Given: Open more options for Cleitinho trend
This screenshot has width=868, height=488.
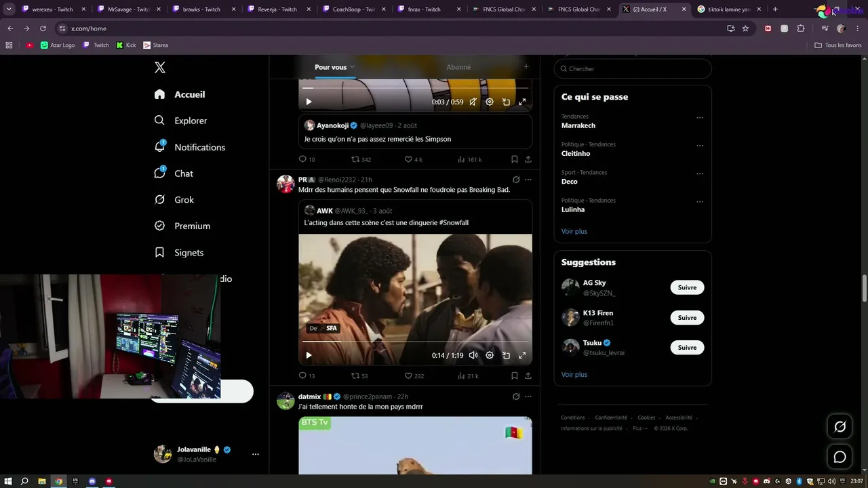Looking at the screenshot, I should [700, 145].
